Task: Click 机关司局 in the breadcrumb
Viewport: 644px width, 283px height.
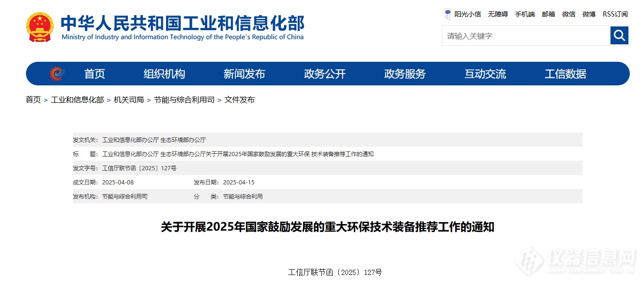Action: [129, 100]
